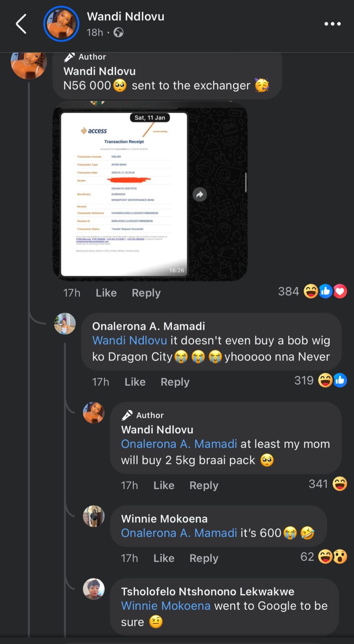Image resolution: width=354 pixels, height=644 pixels.
Task: Reply to Winnie Mokoena's comment
Action: 204,558
